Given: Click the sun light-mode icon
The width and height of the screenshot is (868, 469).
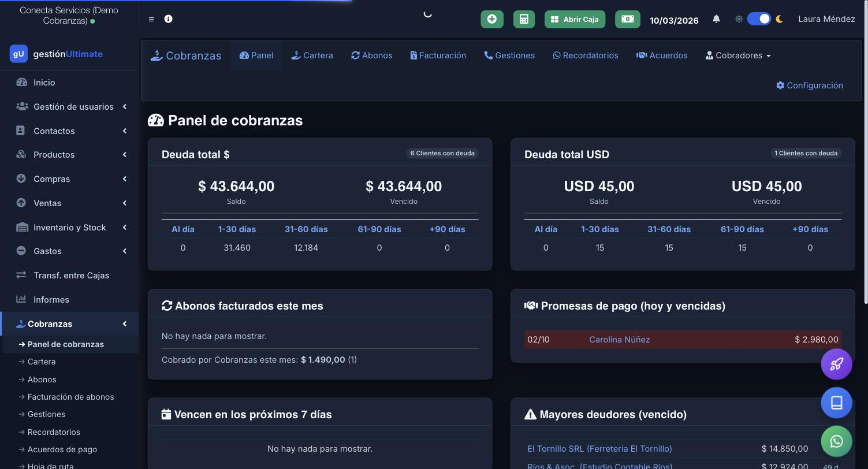Looking at the screenshot, I should coord(739,19).
